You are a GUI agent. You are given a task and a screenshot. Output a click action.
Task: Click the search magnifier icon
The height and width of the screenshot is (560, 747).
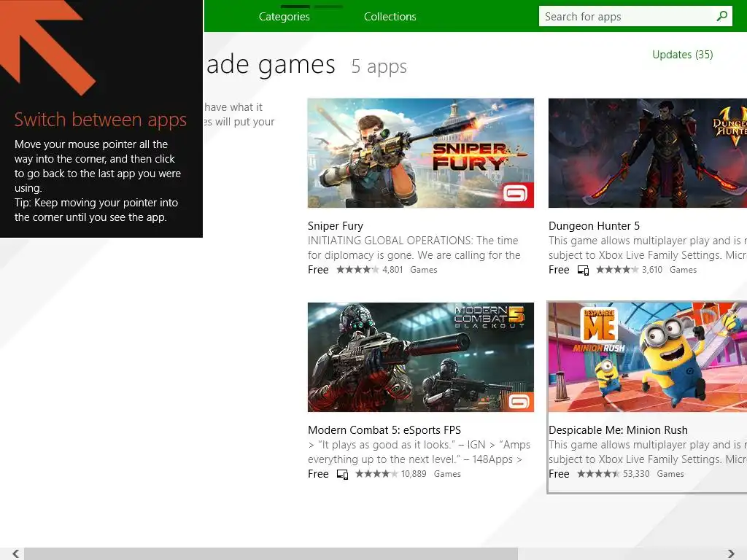[x=721, y=16]
